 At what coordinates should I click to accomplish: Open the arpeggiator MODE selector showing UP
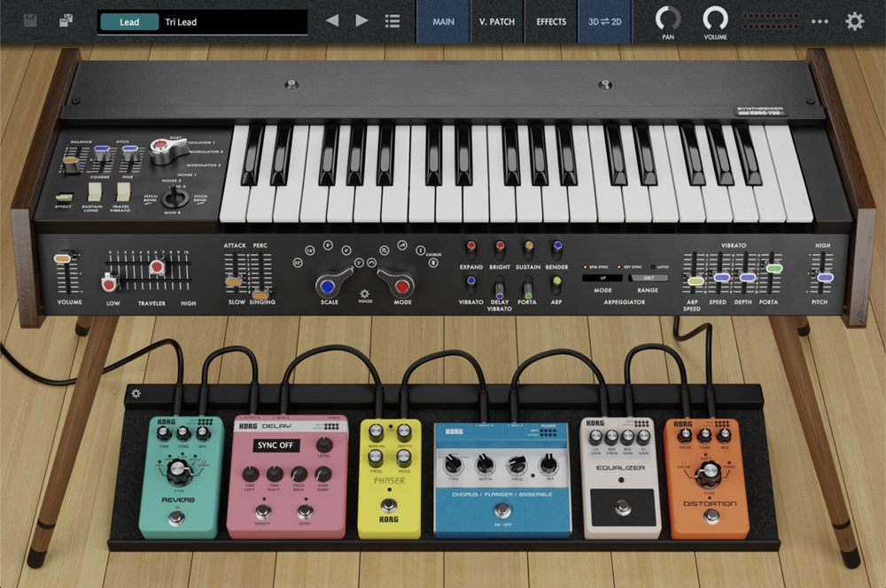602,278
